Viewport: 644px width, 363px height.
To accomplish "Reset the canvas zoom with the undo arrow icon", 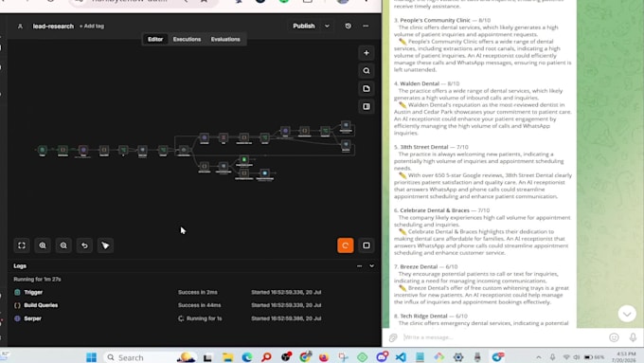I will pos(84,245).
